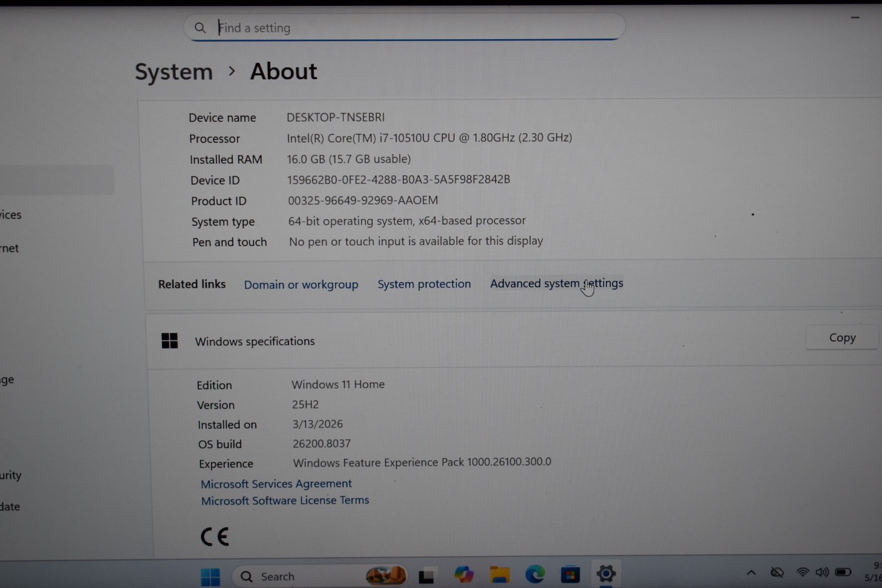Open Domain or workgroup link
882x588 pixels.
click(x=301, y=284)
